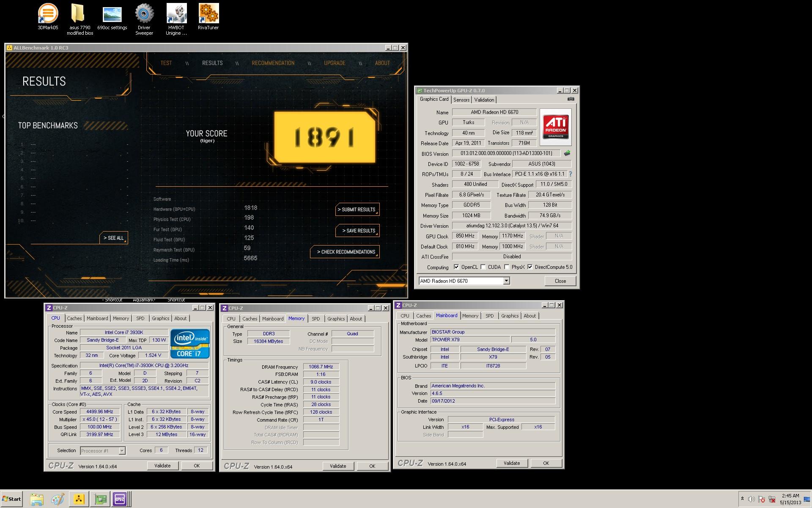
Task: Open the AMD Radeon HD 6670 GPU dropdown
Action: (506, 281)
